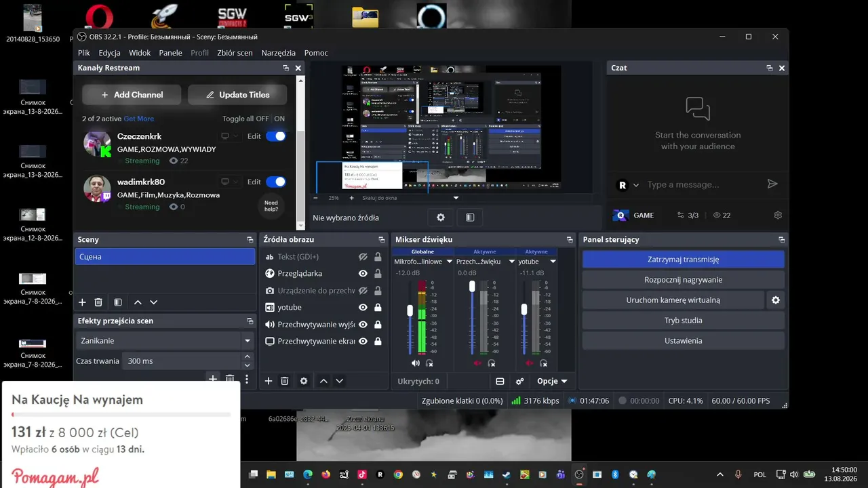868x488 pixels.
Task: Expand the chat account selector chevron
Action: click(636, 185)
